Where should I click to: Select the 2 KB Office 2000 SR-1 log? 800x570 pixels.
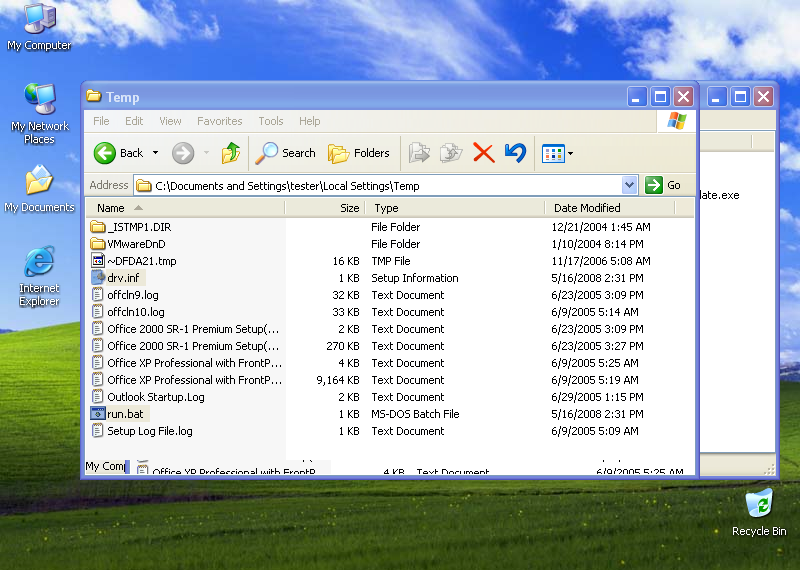[193, 329]
